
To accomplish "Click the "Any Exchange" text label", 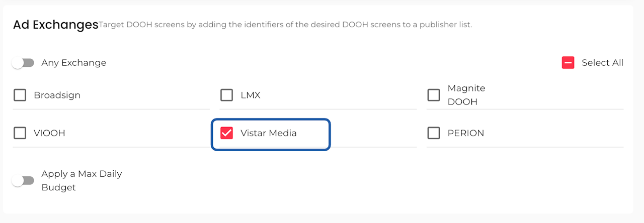I will [74, 63].
